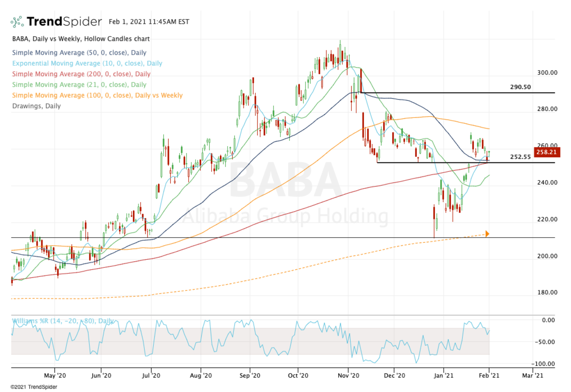The width and height of the screenshot is (571, 392).
Task: Select the Simple Moving Average 50 legend entry
Action: 78,53
